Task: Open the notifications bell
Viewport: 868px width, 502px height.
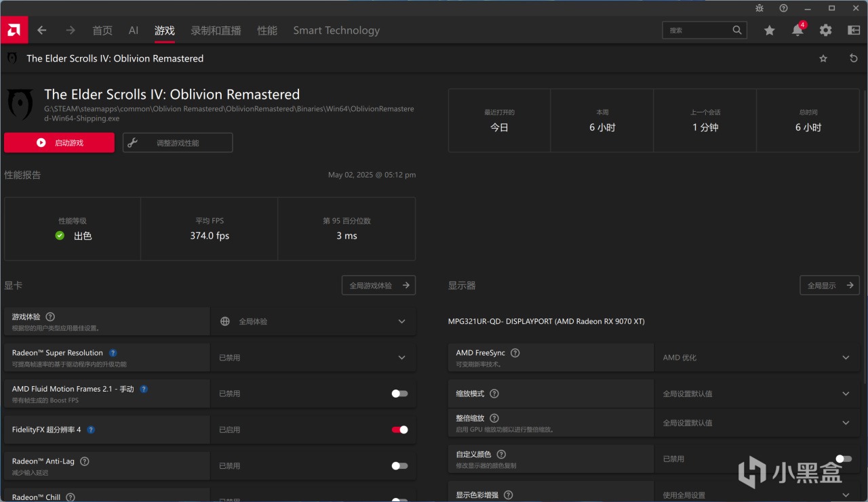Action: click(x=797, y=30)
